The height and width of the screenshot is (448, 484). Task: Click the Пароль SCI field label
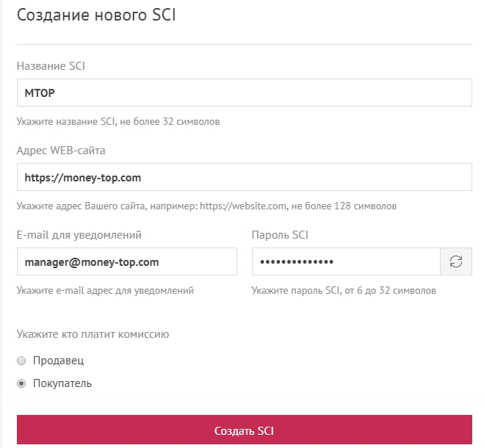coord(278,235)
